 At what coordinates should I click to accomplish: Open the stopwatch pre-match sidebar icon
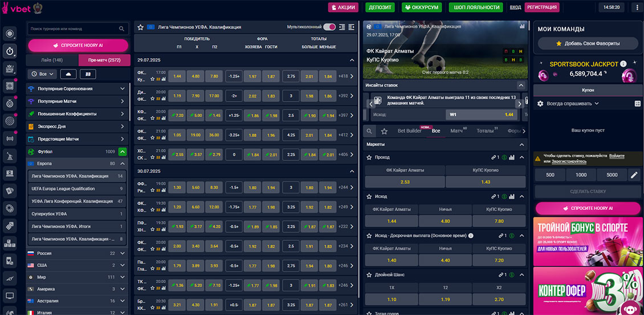pos(10,51)
